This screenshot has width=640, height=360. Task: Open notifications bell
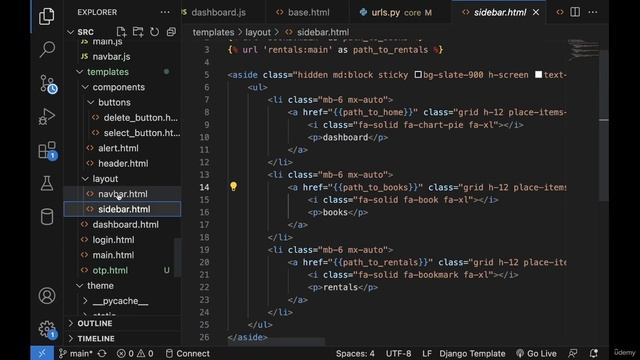pos(593,353)
